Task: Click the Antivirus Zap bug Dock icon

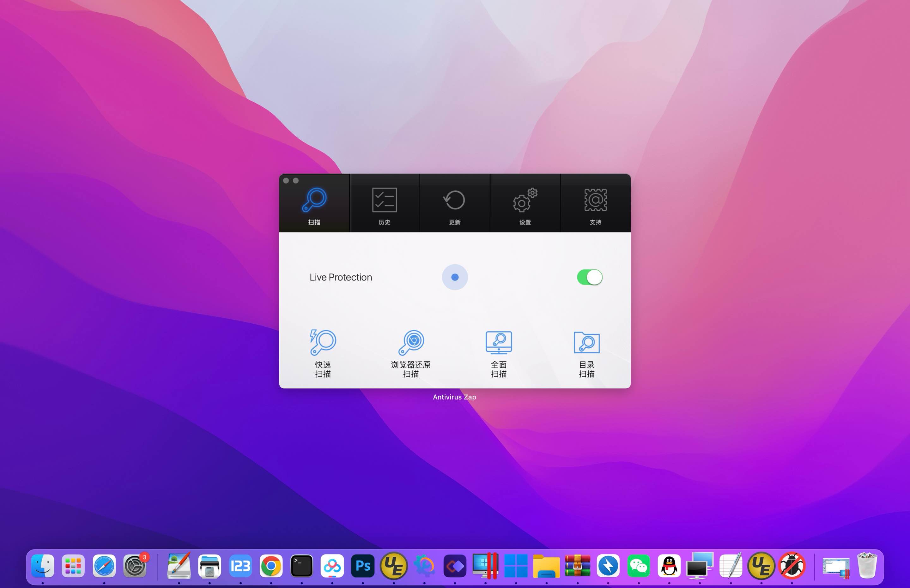Action: (x=792, y=566)
